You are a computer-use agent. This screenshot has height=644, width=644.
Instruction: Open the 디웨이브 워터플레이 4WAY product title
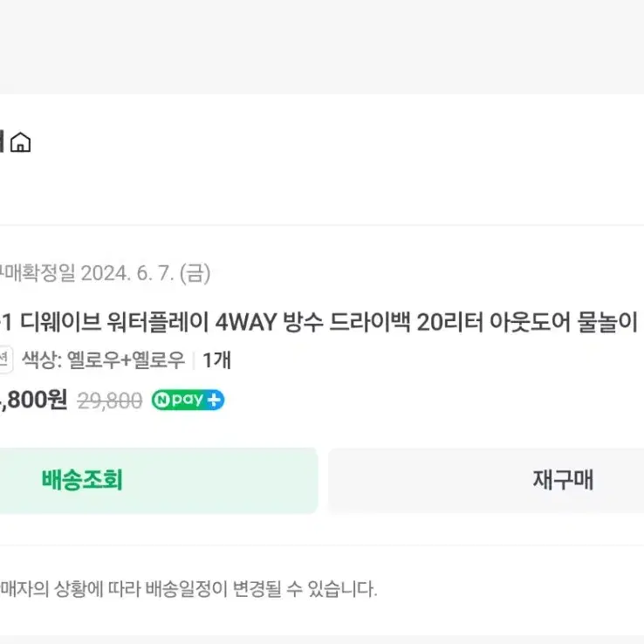click(x=319, y=322)
